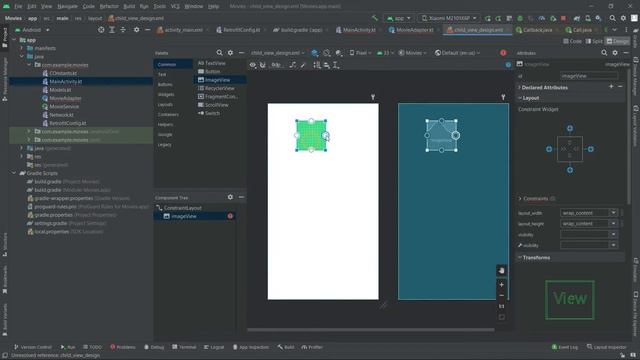The height and width of the screenshot is (360, 640).
Task: Click the Attributes panel search icon
Action: [x=604, y=53]
